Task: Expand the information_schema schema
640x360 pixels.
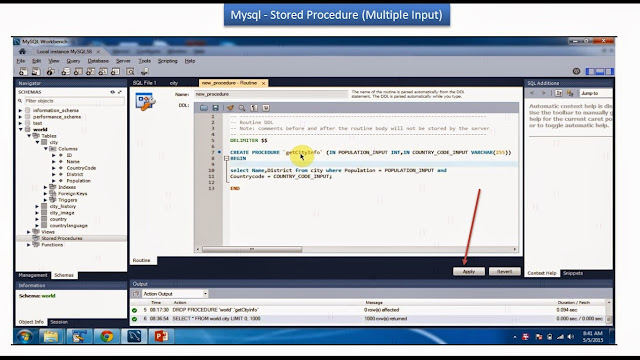Action: coord(20,110)
